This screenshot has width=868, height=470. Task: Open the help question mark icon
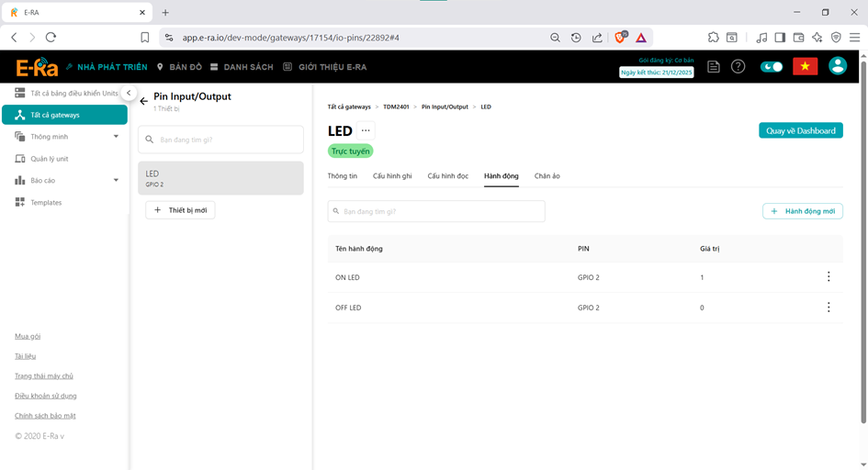coord(738,67)
